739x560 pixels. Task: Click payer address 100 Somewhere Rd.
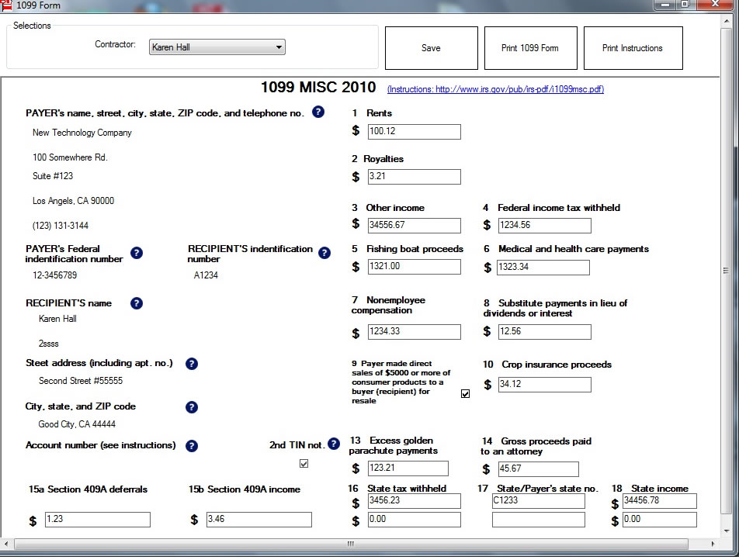point(70,157)
